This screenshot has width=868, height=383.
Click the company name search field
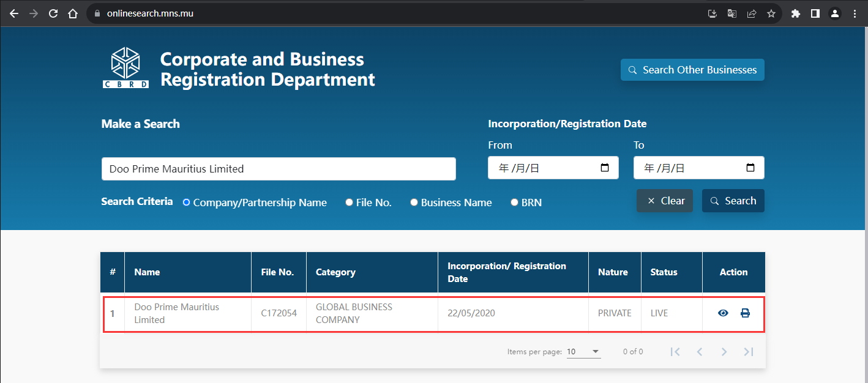[279, 169]
